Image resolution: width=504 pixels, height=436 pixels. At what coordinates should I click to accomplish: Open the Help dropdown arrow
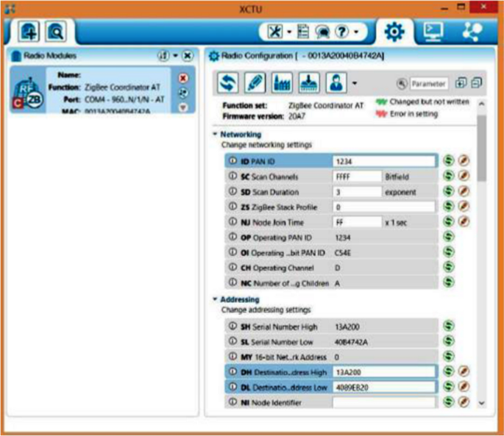click(x=356, y=32)
